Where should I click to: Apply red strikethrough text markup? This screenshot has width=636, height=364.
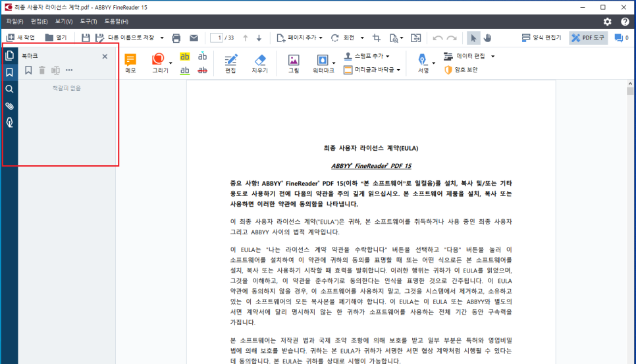(202, 70)
